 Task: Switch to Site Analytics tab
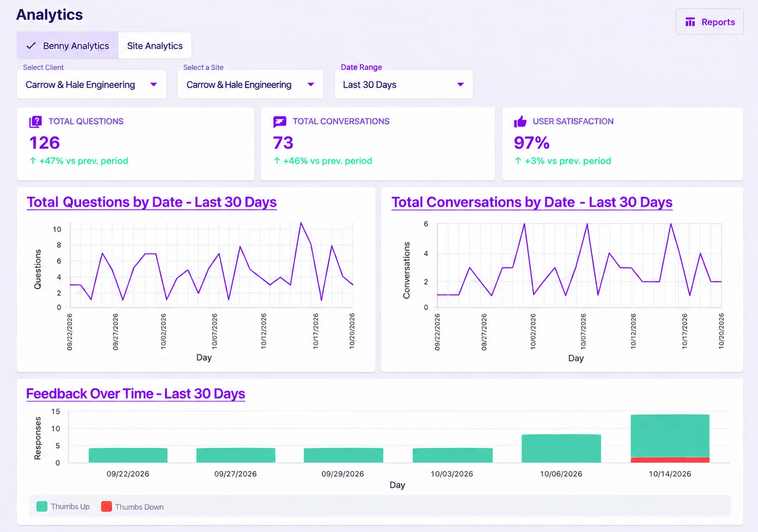point(155,46)
